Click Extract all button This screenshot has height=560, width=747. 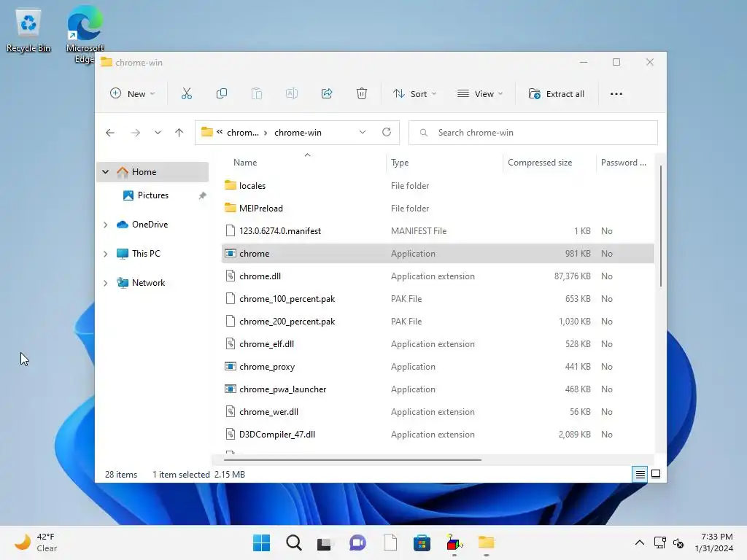point(557,94)
